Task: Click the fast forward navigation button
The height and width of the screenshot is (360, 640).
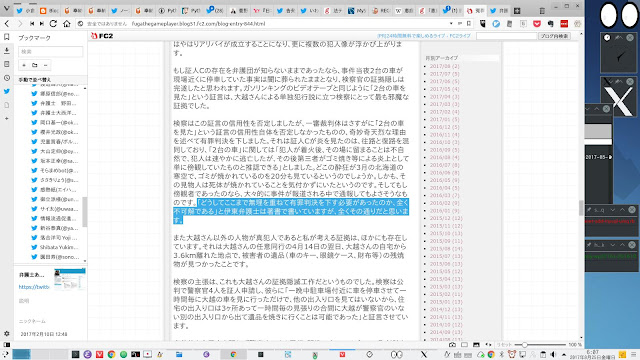Action: (42, 24)
